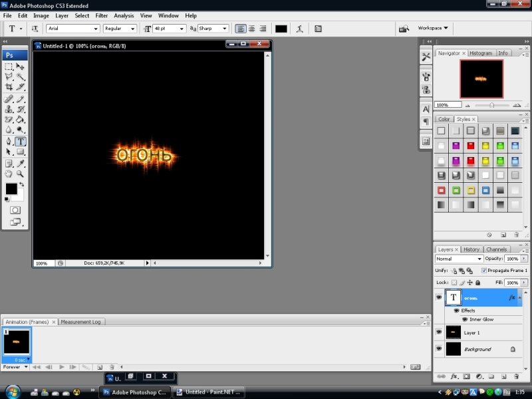Screen dimensions: 532x399
Task: Open the blend mode dropdown set to Normal
Action: click(x=459, y=259)
